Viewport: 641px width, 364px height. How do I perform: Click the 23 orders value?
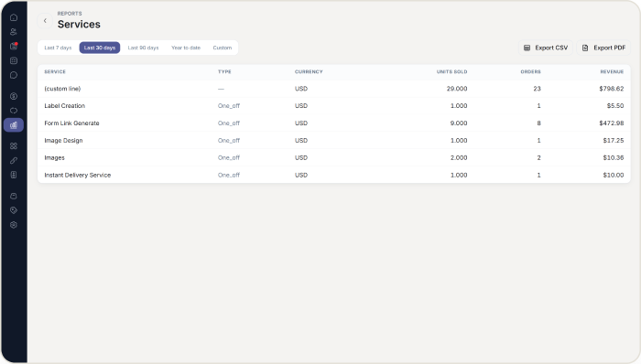click(538, 89)
